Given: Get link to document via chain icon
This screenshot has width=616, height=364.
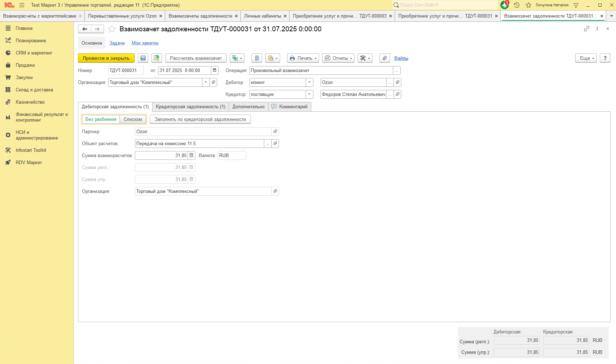Looking at the screenshot, I should pos(586,29).
